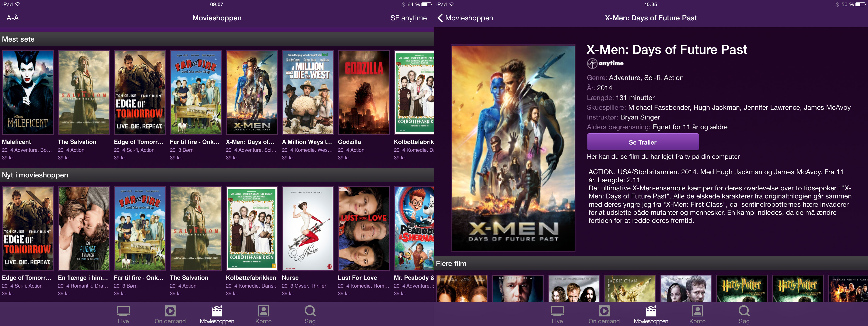
Task: Open Russell Crowe film in Flere film
Action: (x=518, y=289)
